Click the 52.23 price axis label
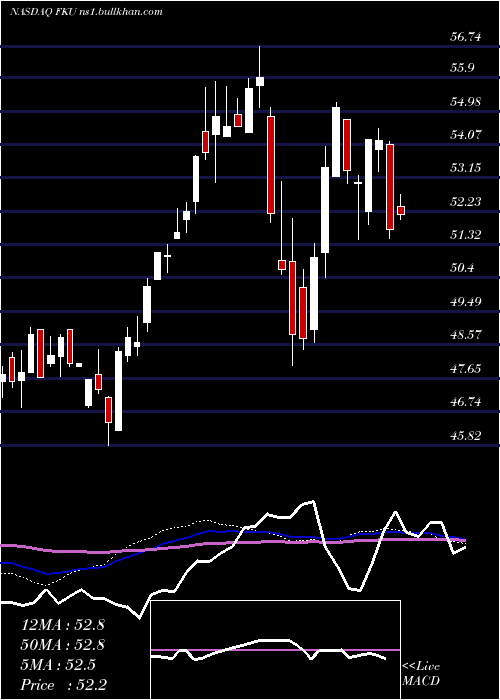Screen dimensions: 500x700 466,202
